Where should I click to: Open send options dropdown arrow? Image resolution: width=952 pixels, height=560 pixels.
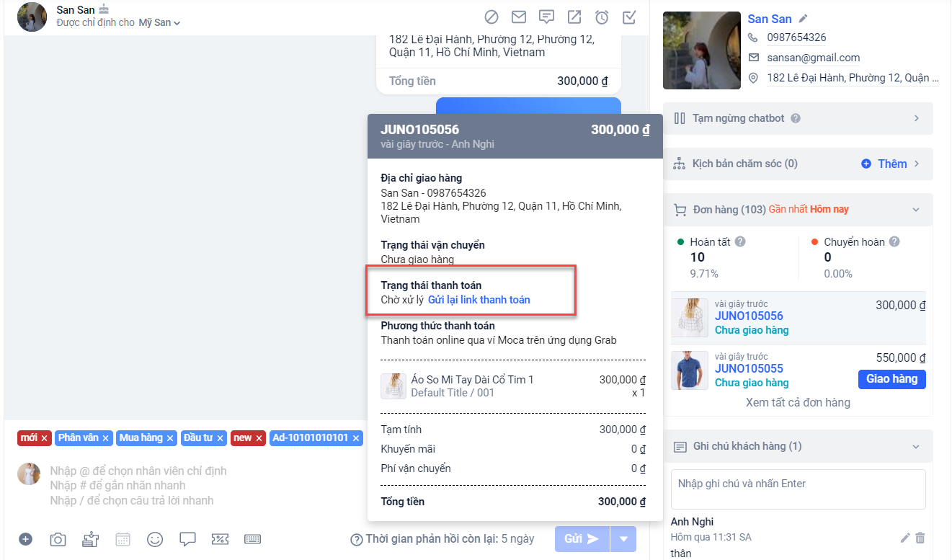coord(623,539)
